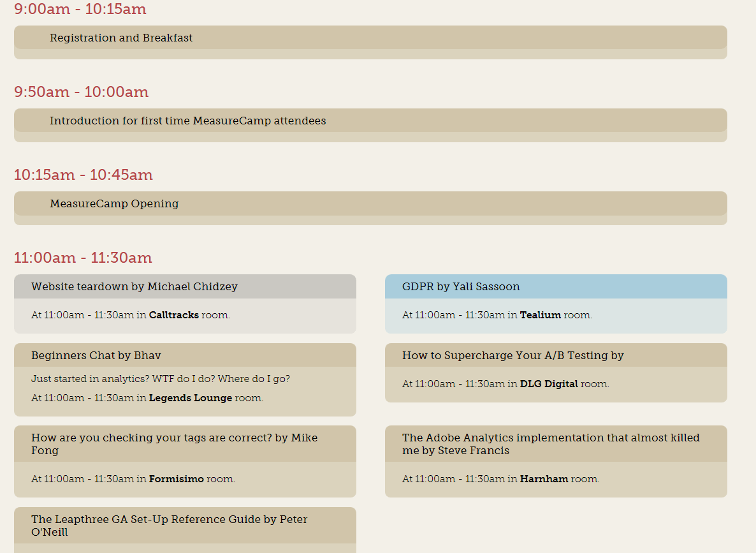756x553 pixels.
Task: Click the MeasureCamp Opening session block
Action: tap(115, 203)
